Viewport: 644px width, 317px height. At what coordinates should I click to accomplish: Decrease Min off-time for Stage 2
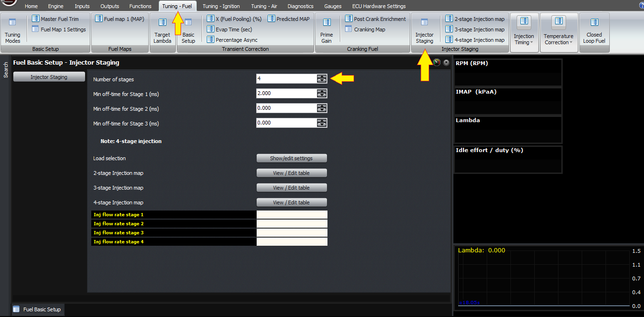click(x=322, y=111)
